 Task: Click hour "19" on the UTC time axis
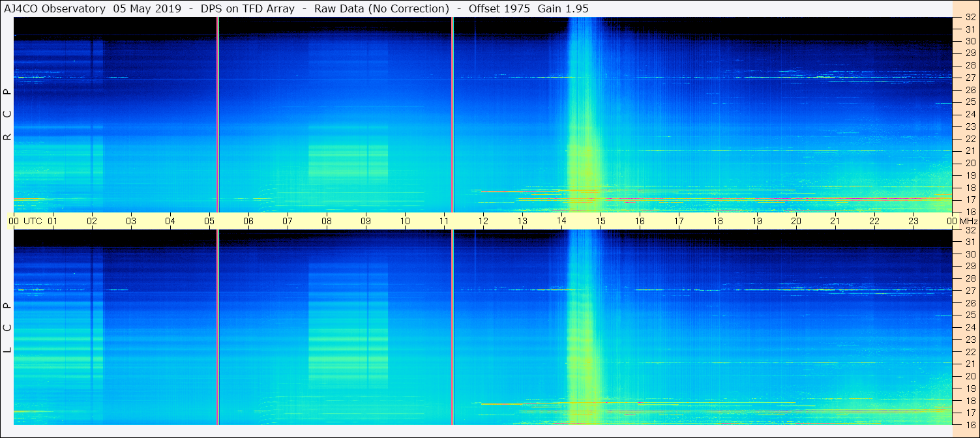(x=757, y=221)
